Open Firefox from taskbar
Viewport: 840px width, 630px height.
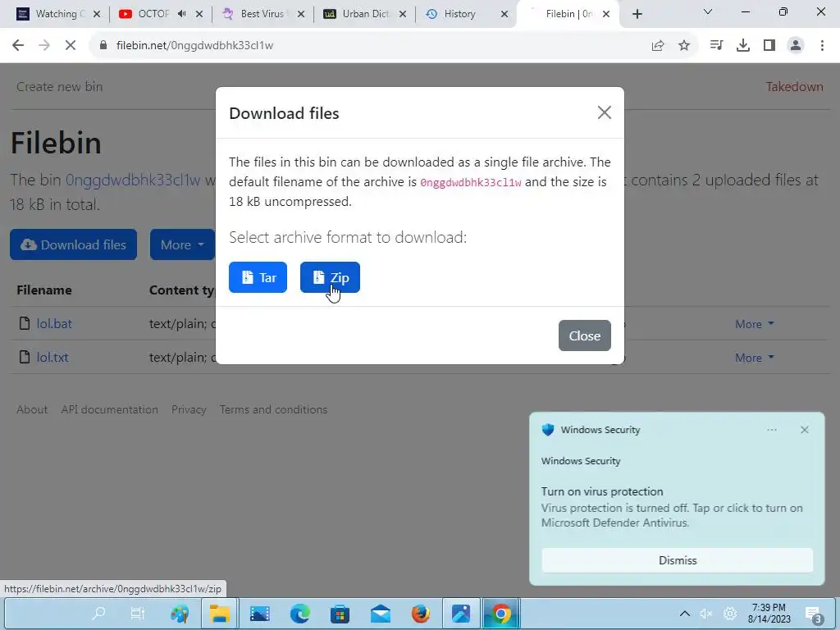(x=421, y=614)
